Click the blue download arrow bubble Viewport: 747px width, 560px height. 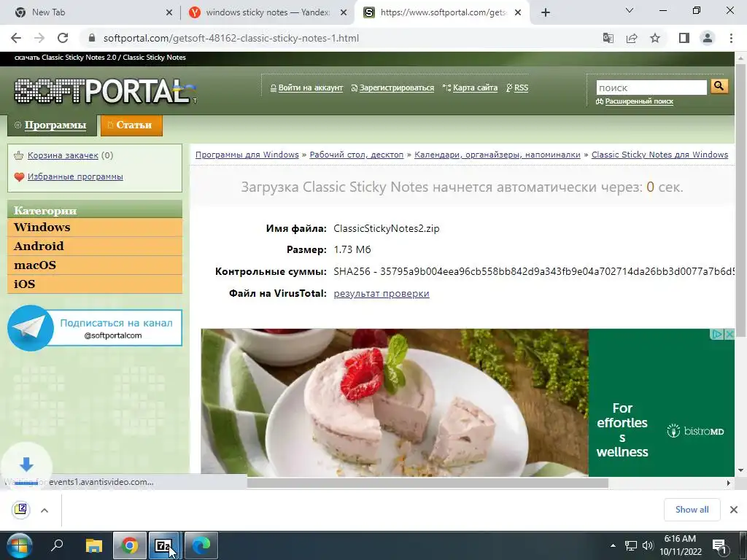click(26, 464)
